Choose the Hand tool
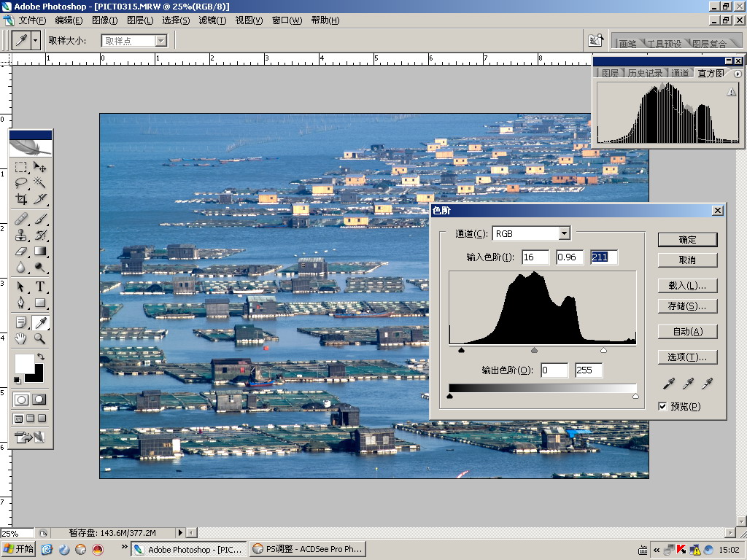Screen dimensions: 747x560 coord(21,339)
